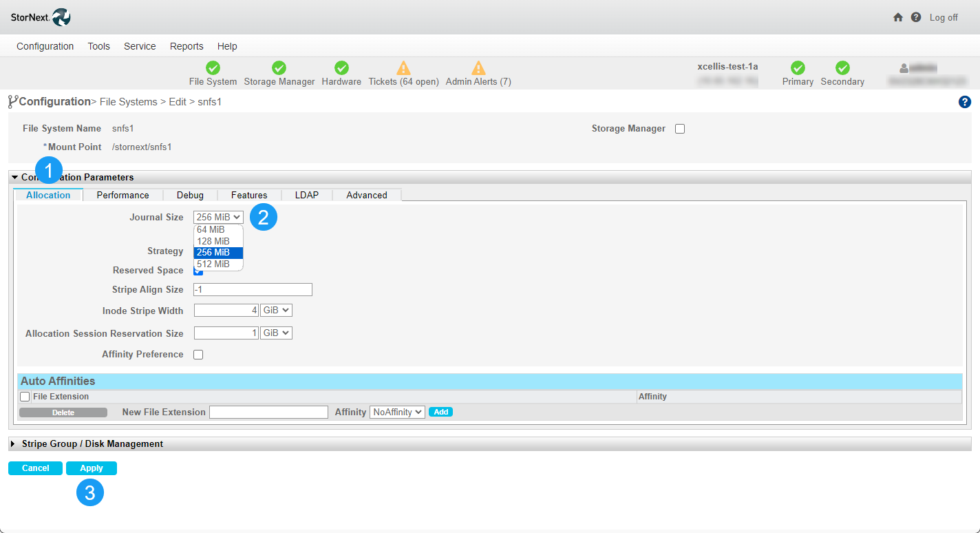
Task: Click the Delete auto affinity button
Action: (x=63, y=412)
